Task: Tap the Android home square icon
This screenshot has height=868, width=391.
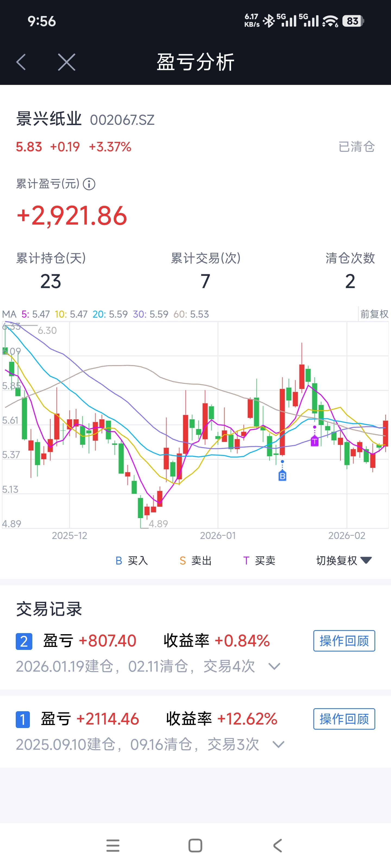Action: pos(195,845)
